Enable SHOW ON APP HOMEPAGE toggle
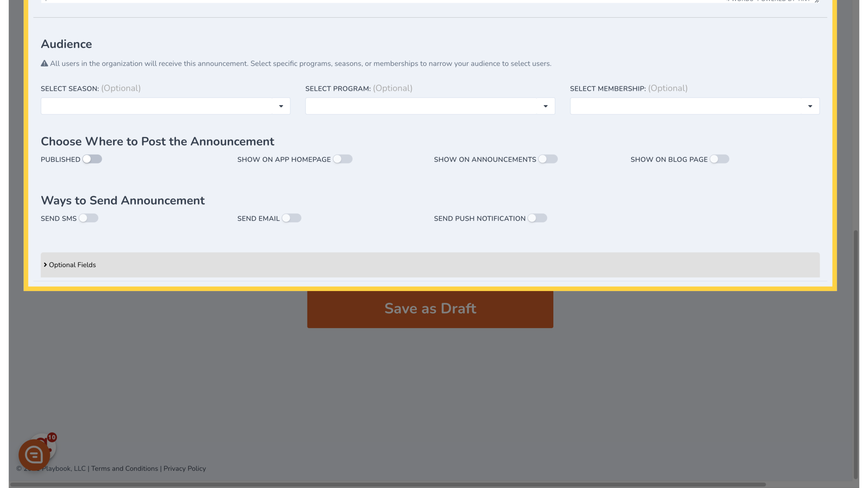 [343, 159]
